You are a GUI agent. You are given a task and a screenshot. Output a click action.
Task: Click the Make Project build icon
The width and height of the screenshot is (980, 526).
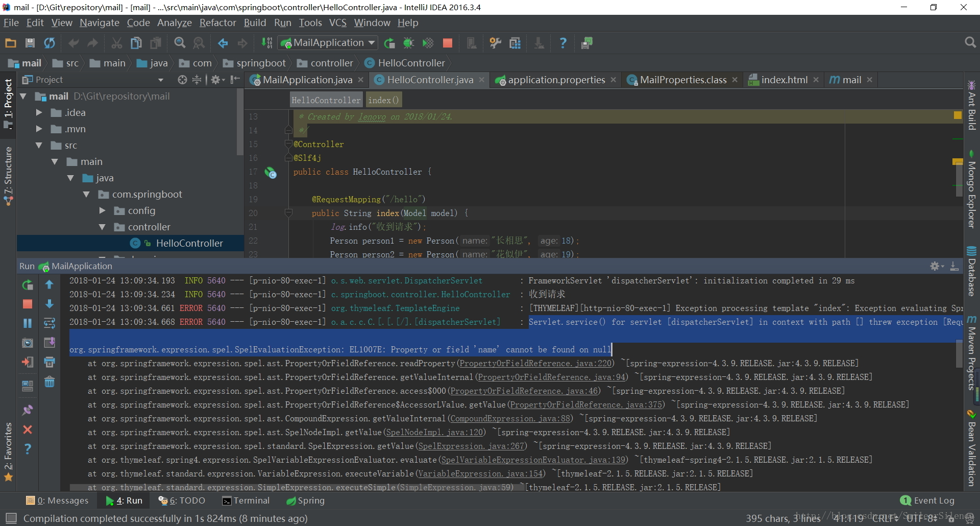267,43
